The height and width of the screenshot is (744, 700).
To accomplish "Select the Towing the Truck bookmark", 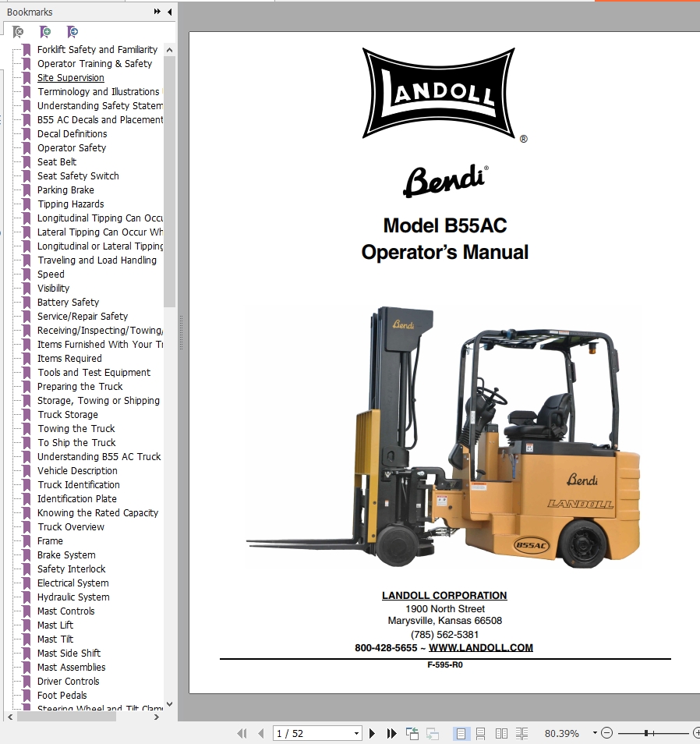I will point(76,428).
